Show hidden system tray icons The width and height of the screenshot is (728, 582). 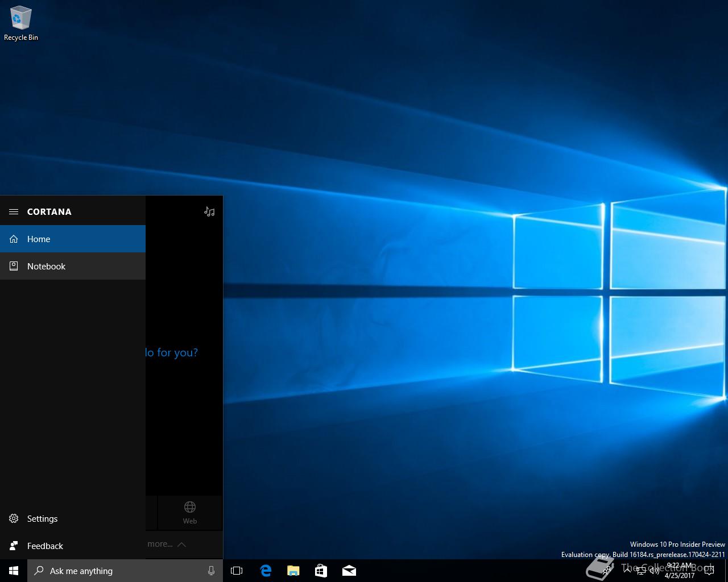(x=627, y=571)
